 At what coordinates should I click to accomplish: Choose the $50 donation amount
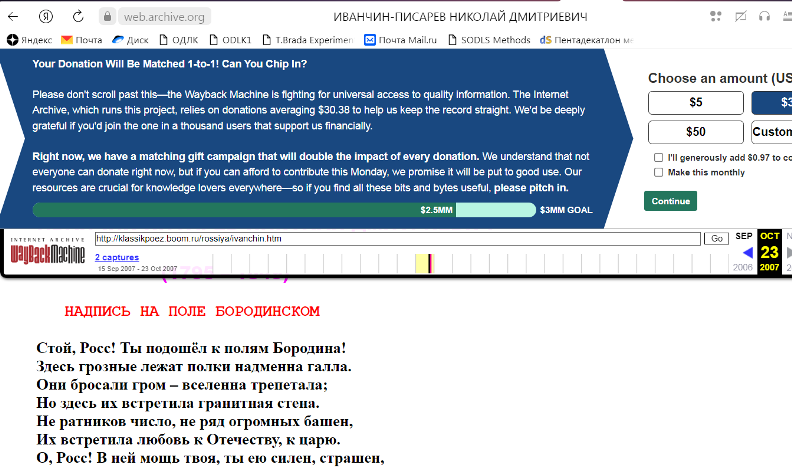click(696, 132)
